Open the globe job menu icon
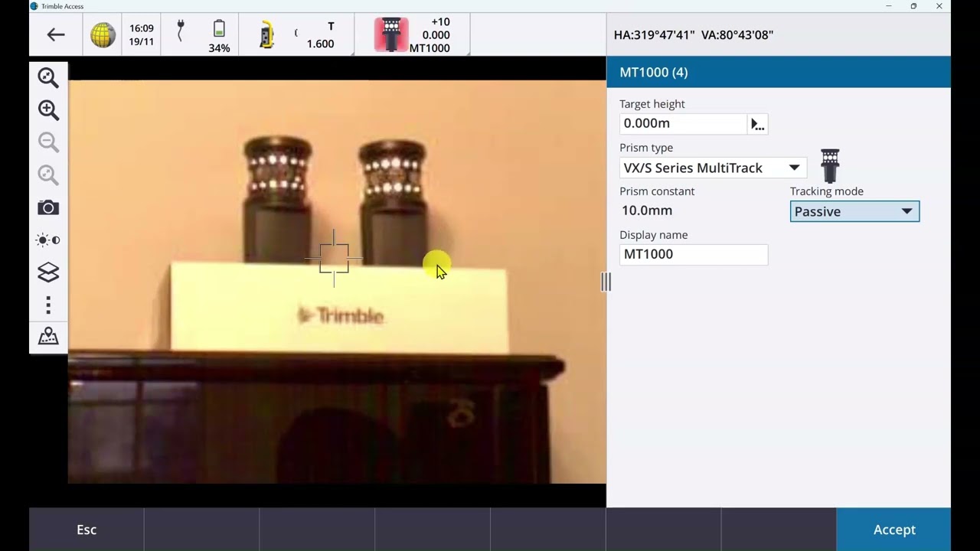 coord(103,34)
